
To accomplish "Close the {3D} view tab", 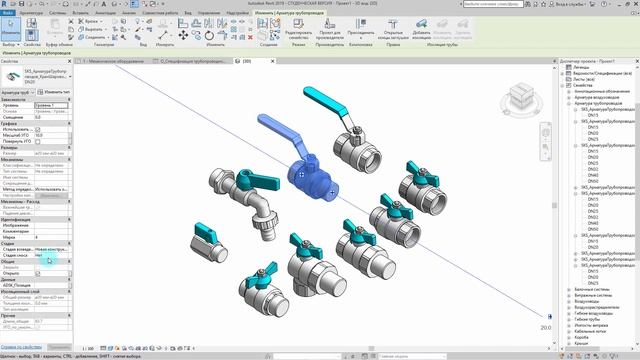I will [x=273, y=61].
